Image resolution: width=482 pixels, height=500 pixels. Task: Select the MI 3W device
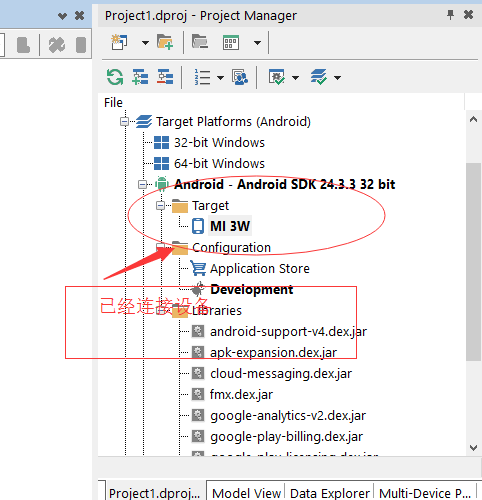[x=230, y=226]
